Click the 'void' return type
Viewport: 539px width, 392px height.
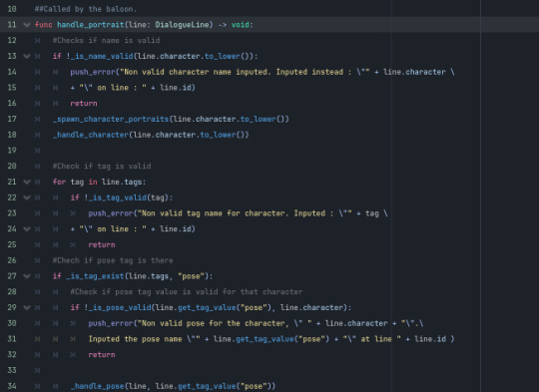pos(240,25)
